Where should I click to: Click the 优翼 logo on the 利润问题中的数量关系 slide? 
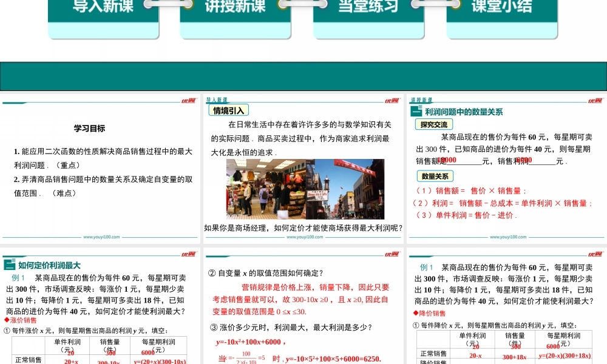tap(595, 101)
